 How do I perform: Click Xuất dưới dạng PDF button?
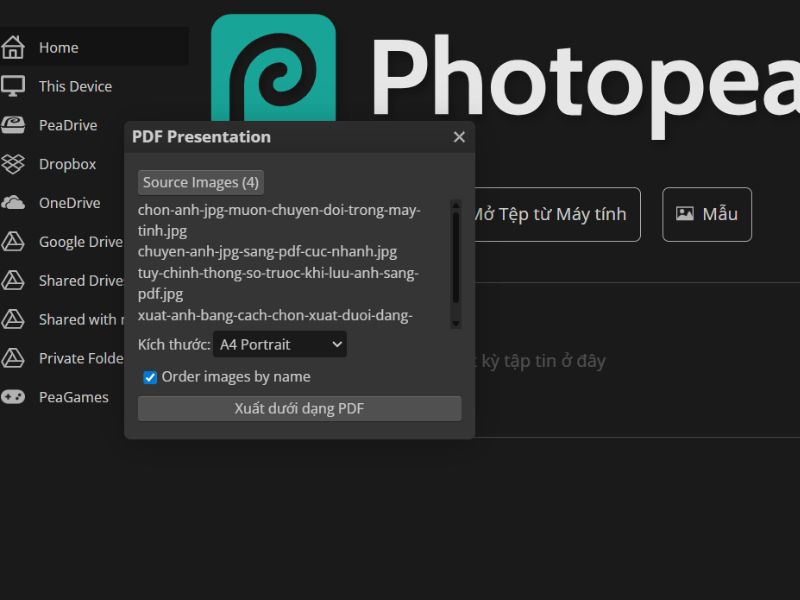299,409
